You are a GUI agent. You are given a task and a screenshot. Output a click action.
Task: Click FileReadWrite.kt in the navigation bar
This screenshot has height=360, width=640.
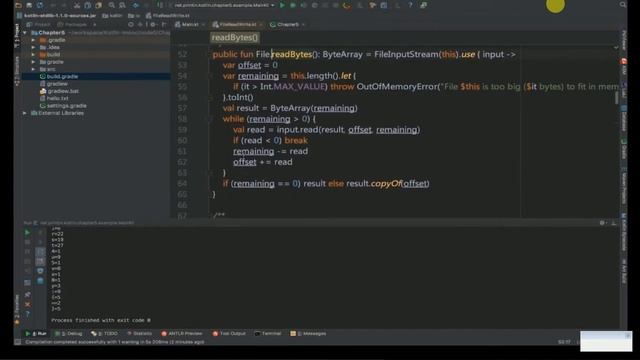click(x=168, y=16)
